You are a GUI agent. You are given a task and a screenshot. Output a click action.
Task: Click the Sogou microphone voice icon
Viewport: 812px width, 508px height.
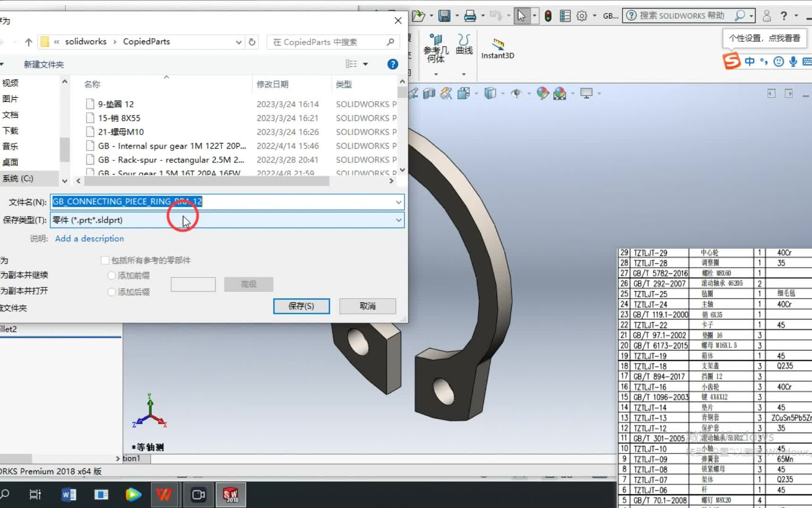pos(793,62)
